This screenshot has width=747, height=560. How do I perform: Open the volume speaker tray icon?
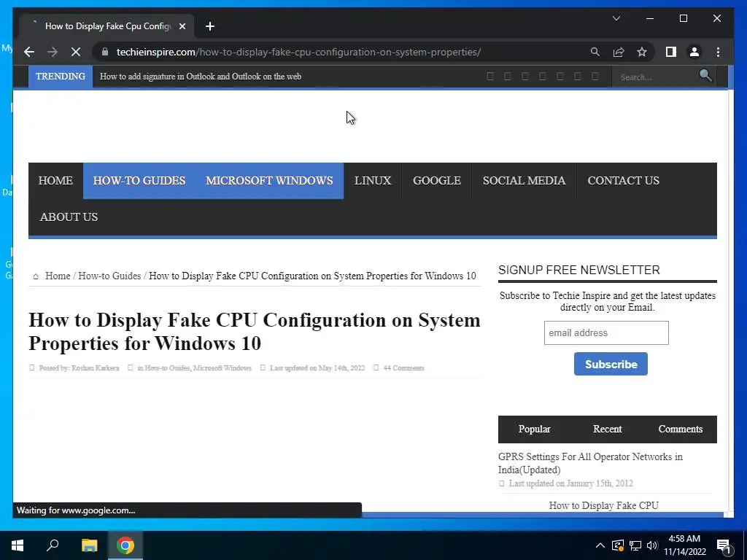(652, 545)
